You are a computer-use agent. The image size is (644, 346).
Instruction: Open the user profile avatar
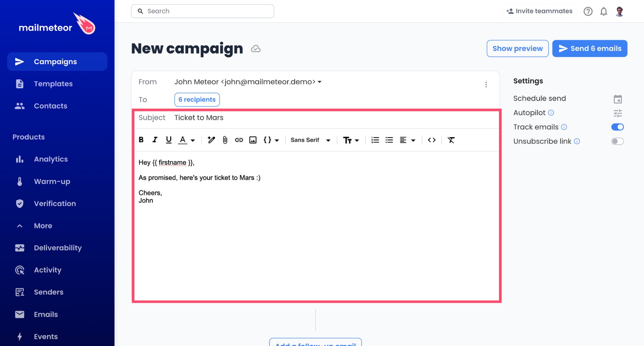tap(619, 11)
